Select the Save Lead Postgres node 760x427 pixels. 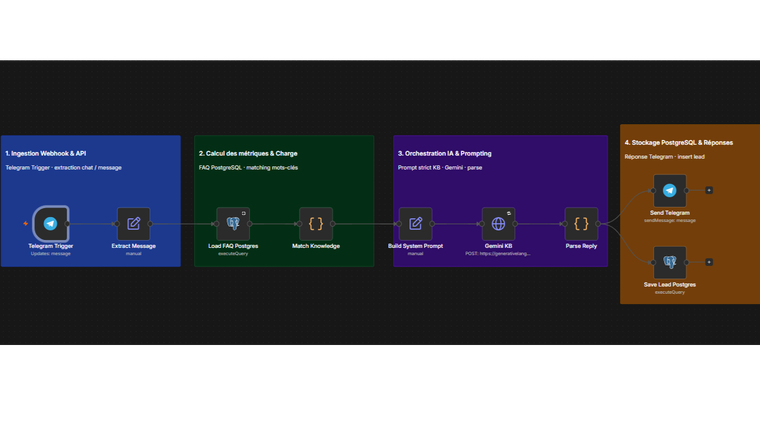click(x=670, y=262)
